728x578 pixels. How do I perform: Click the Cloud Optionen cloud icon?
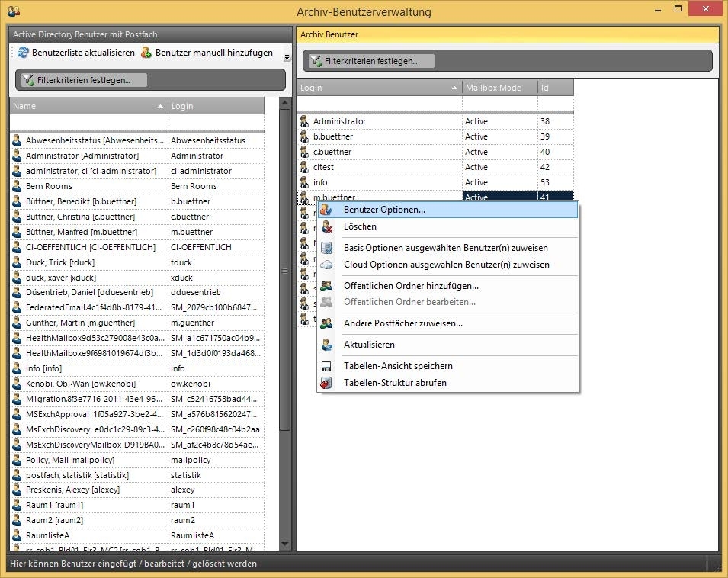pos(327,265)
